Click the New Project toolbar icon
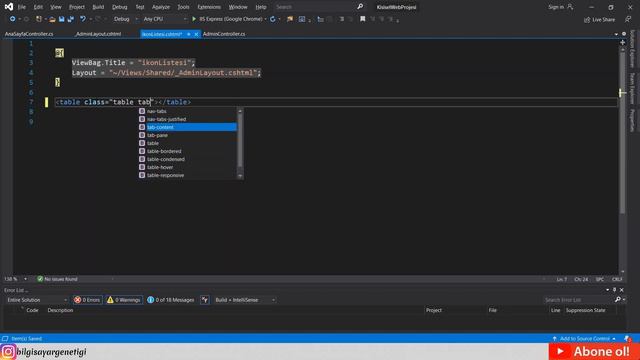Image resolution: width=640 pixels, height=360 pixels. [x=39, y=19]
